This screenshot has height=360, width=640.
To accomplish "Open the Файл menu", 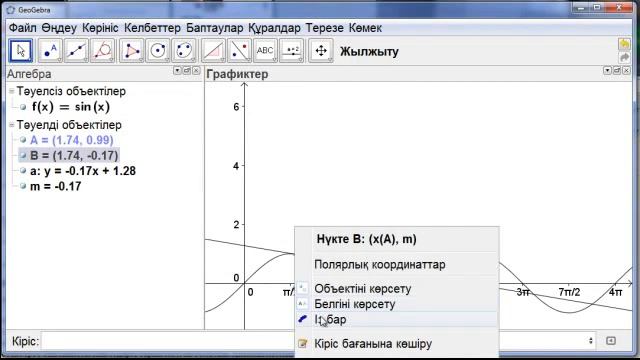I will pos(22,28).
